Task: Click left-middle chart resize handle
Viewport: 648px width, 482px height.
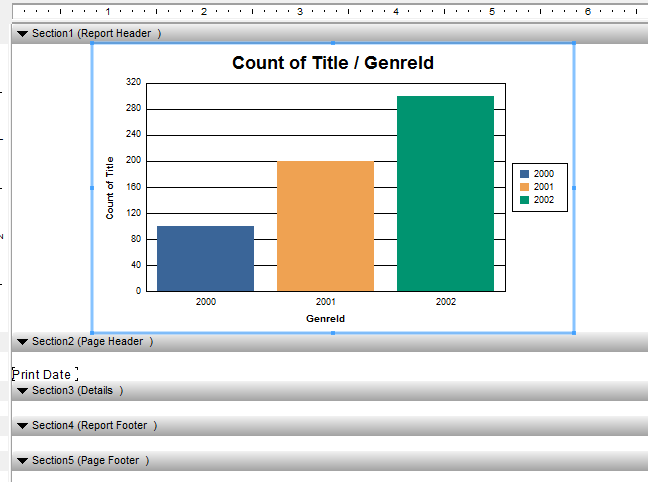Action: [x=92, y=188]
